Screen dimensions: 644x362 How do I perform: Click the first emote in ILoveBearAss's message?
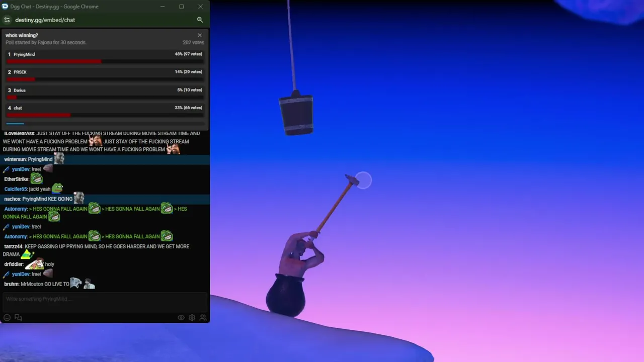(x=95, y=140)
